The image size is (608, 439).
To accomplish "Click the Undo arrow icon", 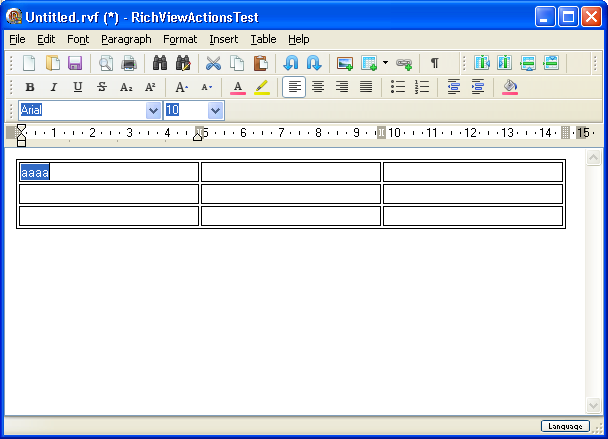I will pyautogui.click(x=291, y=63).
